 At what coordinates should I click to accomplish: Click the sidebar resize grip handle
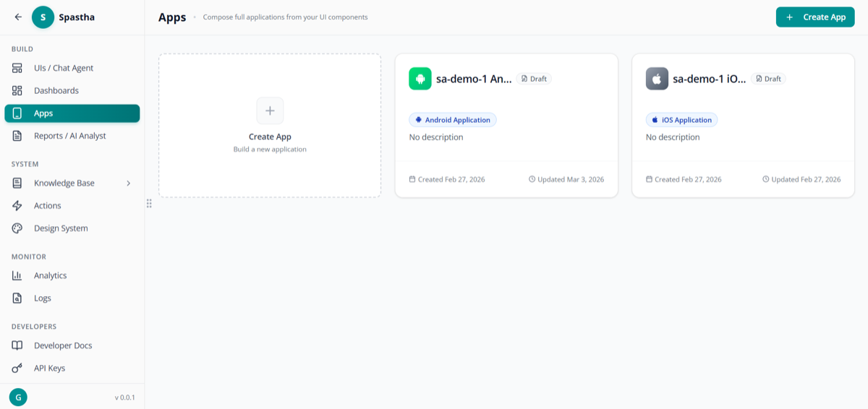pos(149,204)
